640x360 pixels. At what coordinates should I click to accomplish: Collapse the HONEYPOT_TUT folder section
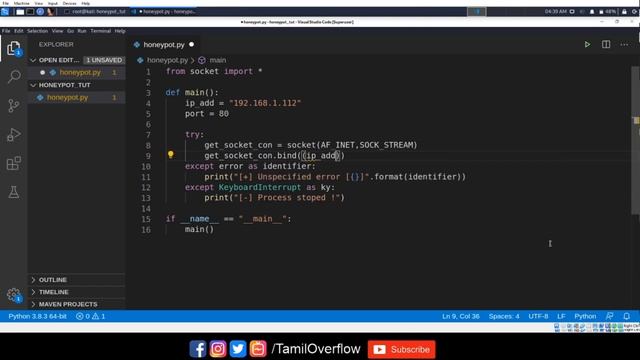33,85
